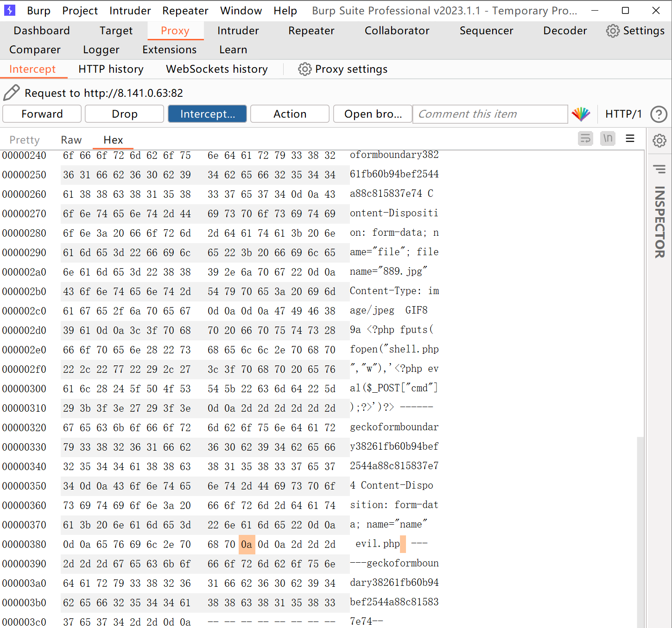Open the Intruder menu in the menu bar

coord(130,11)
